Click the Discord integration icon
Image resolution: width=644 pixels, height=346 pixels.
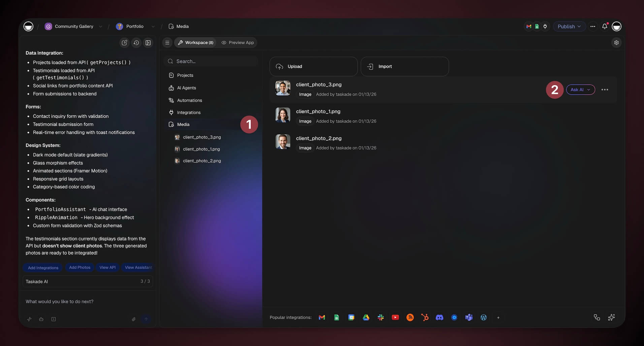[x=439, y=317]
